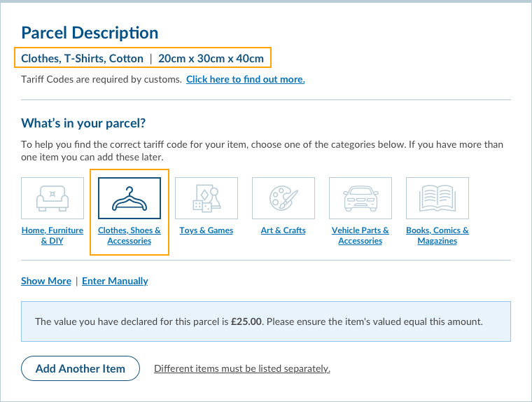Click the Parcel Description heading
This screenshot has height=402, width=532.
[x=90, y=32]
